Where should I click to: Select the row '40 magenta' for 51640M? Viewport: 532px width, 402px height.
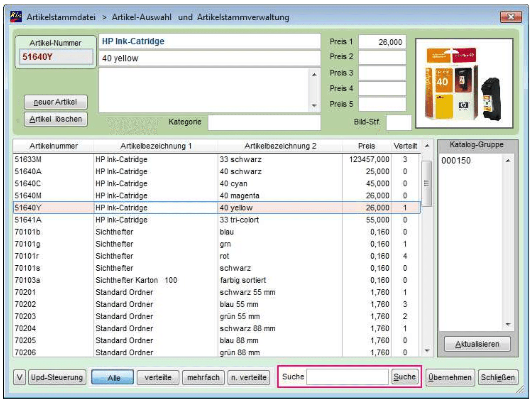(216, 195)
